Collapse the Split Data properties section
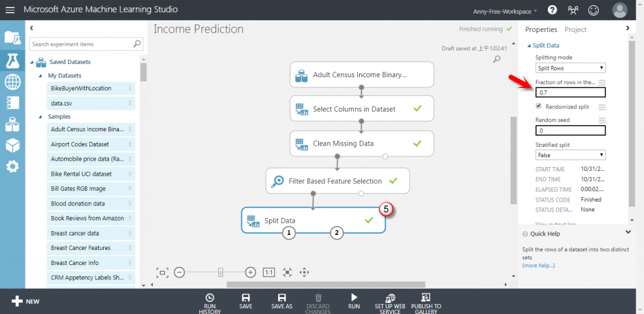 pyautogui.click(x=530, y=46)
